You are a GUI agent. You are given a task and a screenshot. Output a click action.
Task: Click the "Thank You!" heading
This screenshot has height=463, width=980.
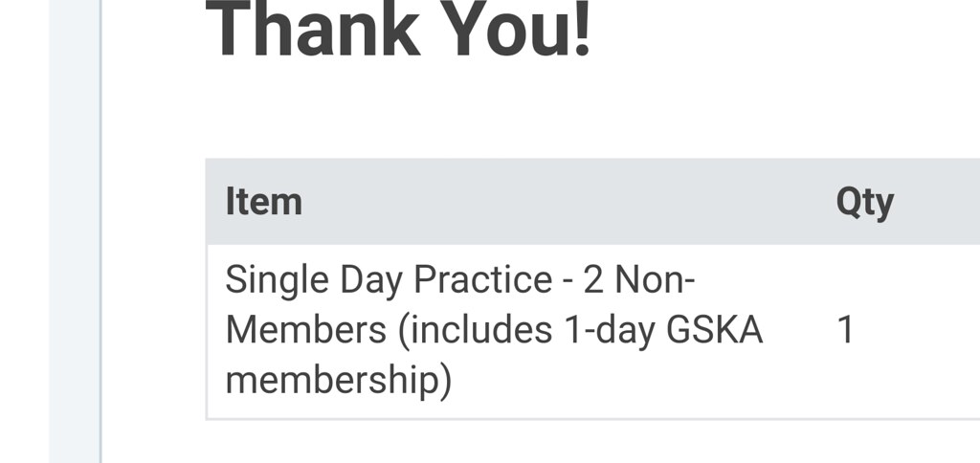[x=398, y=28]
